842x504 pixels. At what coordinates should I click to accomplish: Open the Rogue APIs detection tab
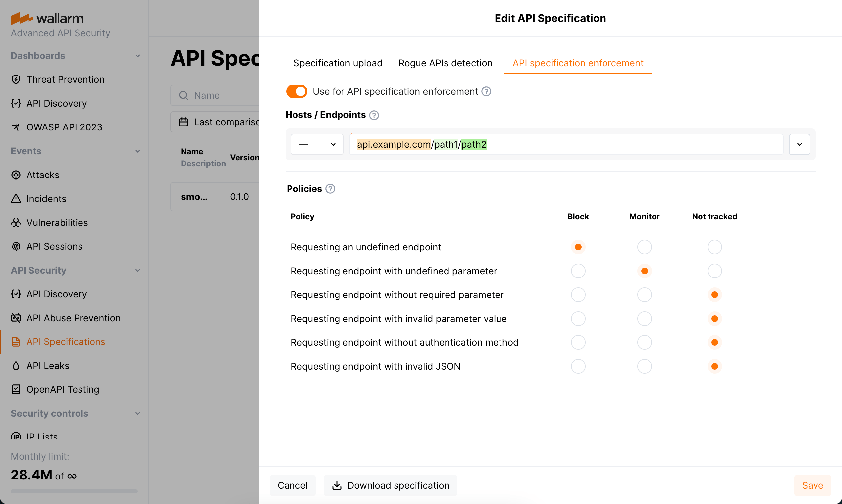(x=445, y=63)
